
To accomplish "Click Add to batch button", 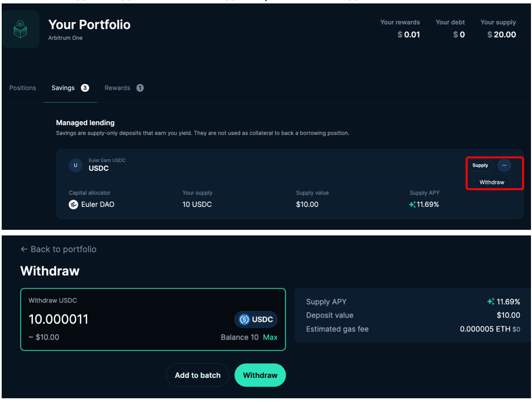I will coord(198,375).
